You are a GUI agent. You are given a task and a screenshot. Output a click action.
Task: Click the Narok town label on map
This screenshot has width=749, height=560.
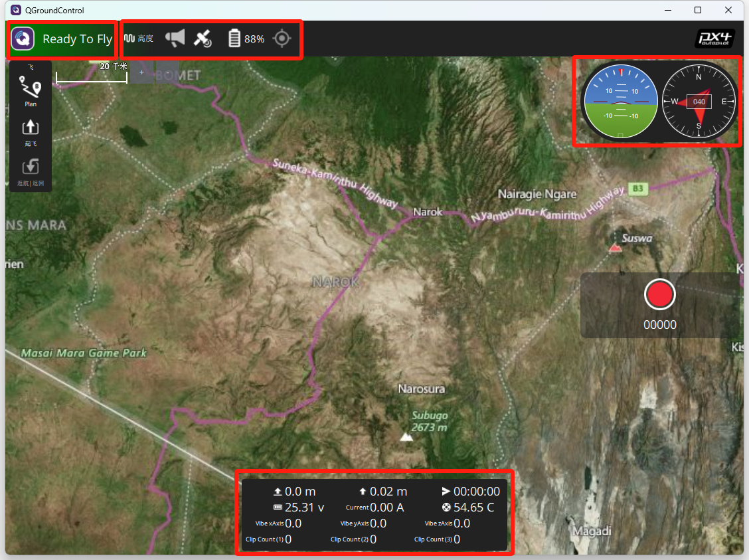click(x=428, y=212)
